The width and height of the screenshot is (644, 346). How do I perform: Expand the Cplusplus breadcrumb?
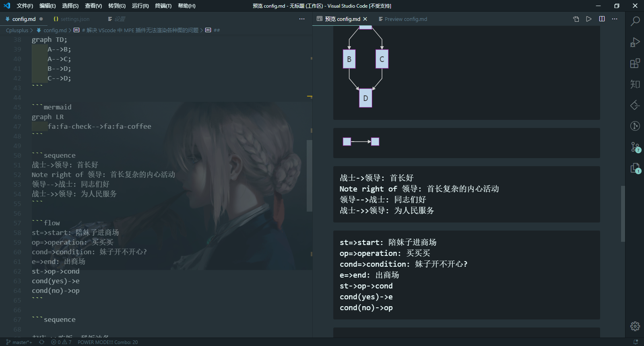point(17,30)
